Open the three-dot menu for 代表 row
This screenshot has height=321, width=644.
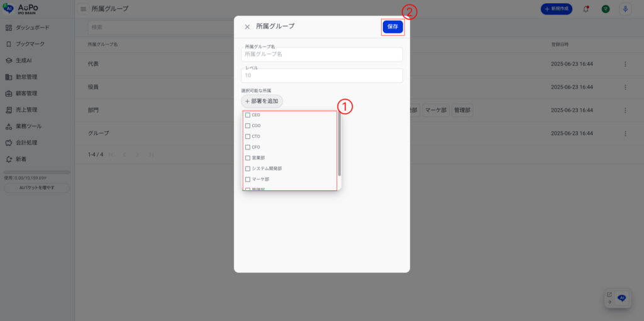(x=625, y=64)
